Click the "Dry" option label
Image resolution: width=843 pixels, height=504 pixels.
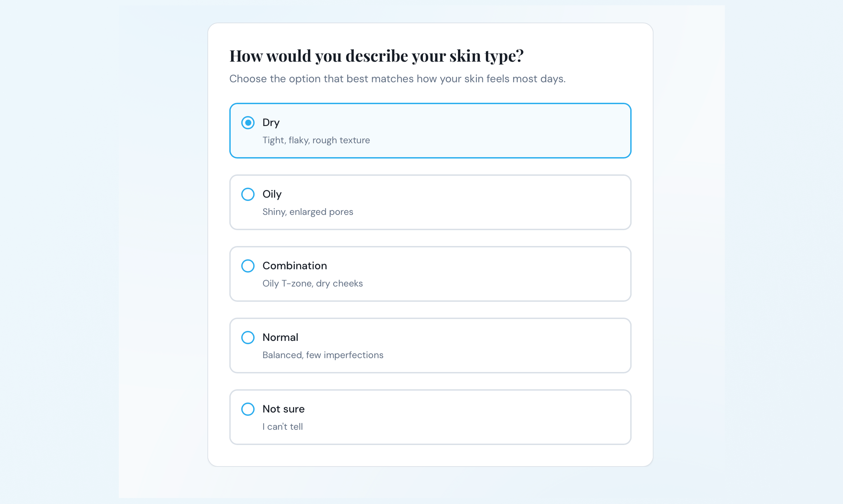point(271,123)
